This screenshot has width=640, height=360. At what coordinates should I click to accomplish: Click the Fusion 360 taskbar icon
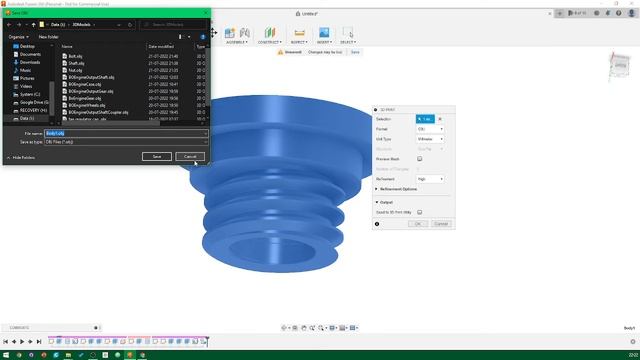[x=130, y=355]
